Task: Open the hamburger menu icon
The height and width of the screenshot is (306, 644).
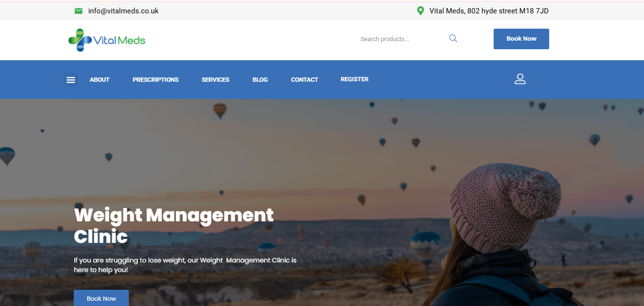Action: tap(71, 80)
